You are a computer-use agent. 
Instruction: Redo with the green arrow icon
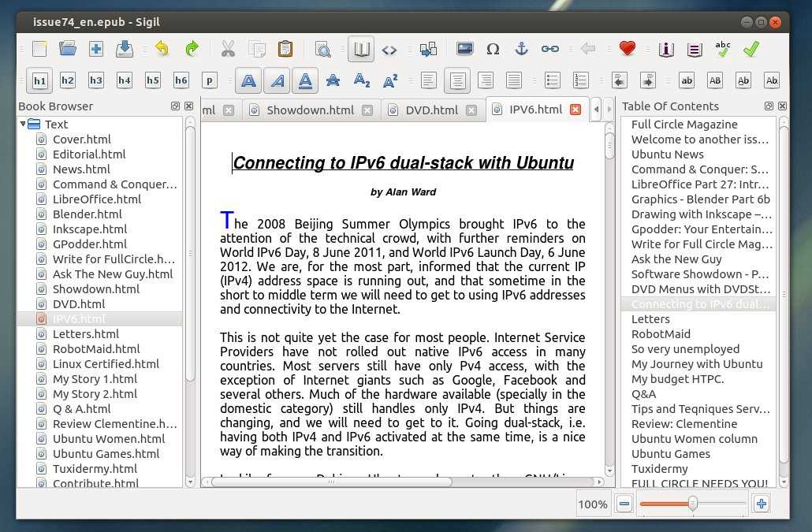coord(192,49)
